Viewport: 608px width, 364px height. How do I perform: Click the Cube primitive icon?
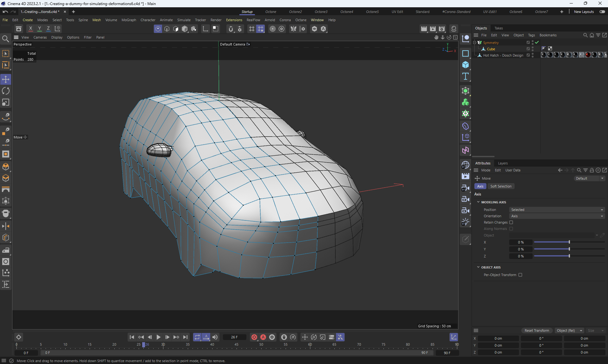point(465,65)
